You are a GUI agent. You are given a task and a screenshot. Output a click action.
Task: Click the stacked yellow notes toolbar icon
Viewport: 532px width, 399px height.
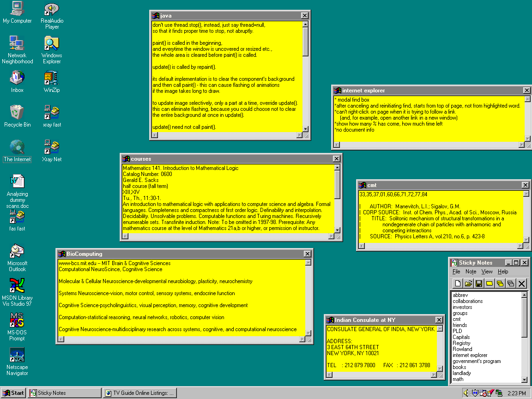[x=500, y=283]
